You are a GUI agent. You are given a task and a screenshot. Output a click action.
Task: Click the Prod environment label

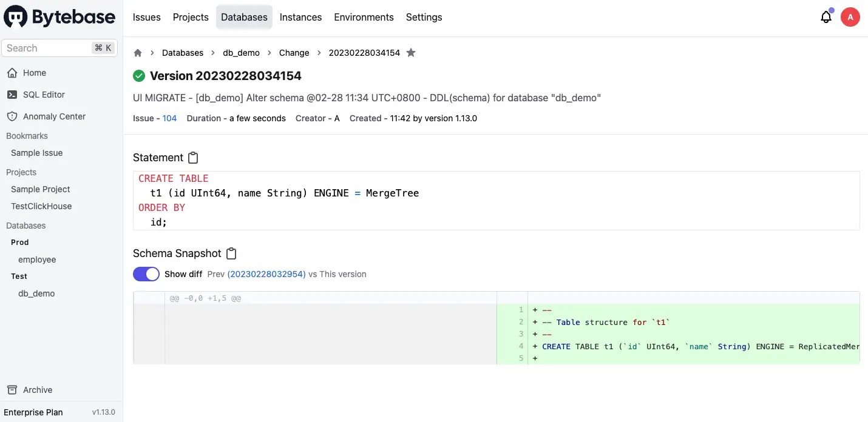click(x=20, y=242)
